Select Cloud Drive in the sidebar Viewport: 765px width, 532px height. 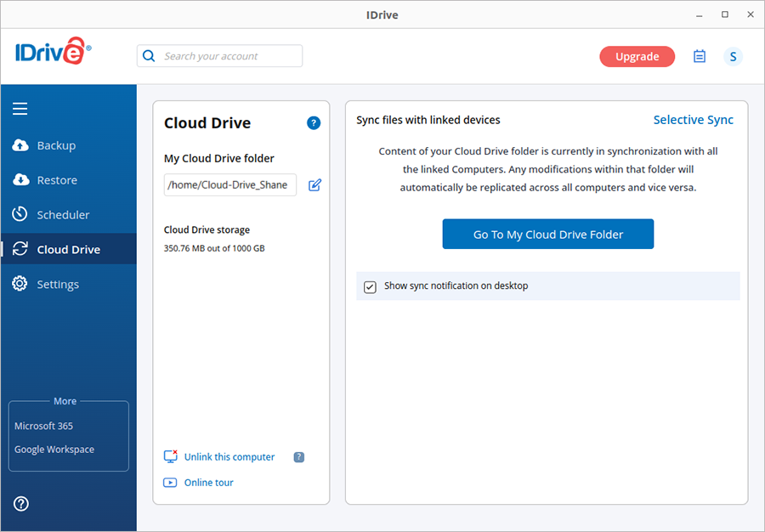coord(68,250)
